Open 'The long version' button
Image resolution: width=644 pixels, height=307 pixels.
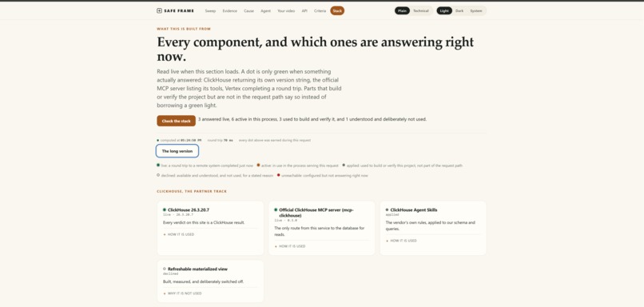click(177, 151)
